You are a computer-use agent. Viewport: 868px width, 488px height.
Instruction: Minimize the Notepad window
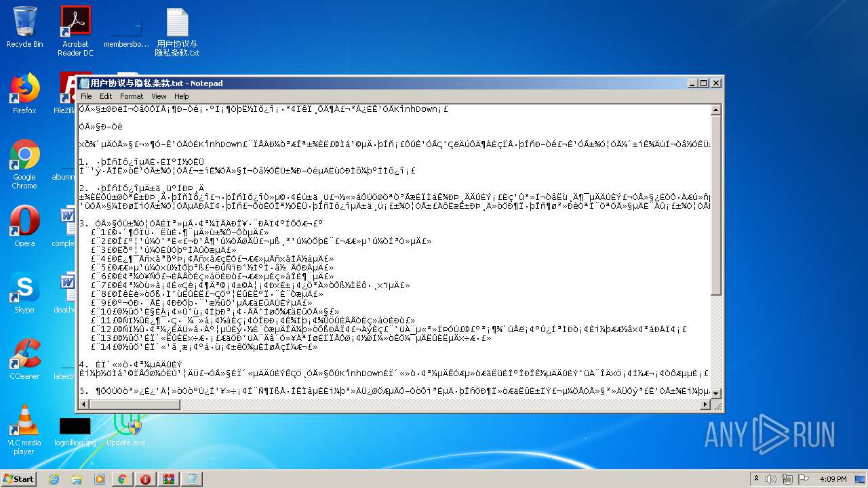692,83
